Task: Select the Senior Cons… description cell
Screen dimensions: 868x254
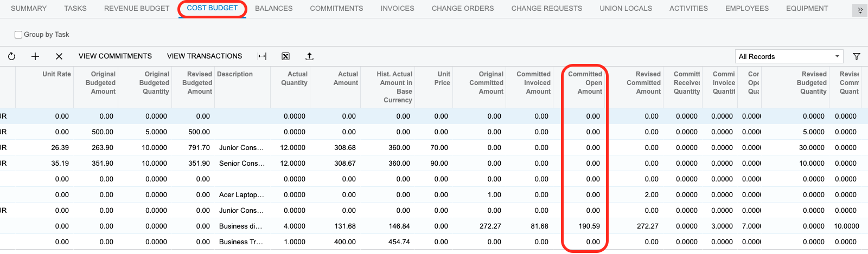Action: pos(241,164)
